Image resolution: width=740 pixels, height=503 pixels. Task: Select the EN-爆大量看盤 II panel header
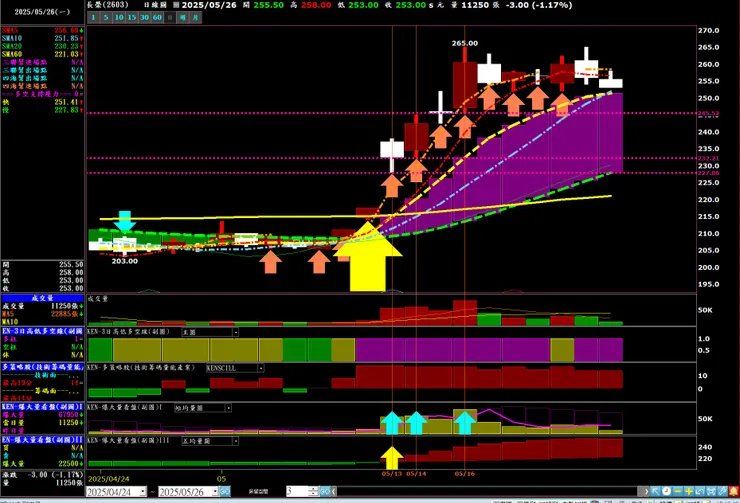tap(42, 440)
